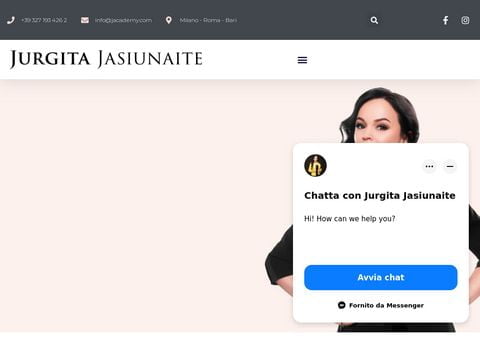Click the phone number +39 327
Image resolution: width=480 pixels, height=360 pixels.
pos(44,20)
